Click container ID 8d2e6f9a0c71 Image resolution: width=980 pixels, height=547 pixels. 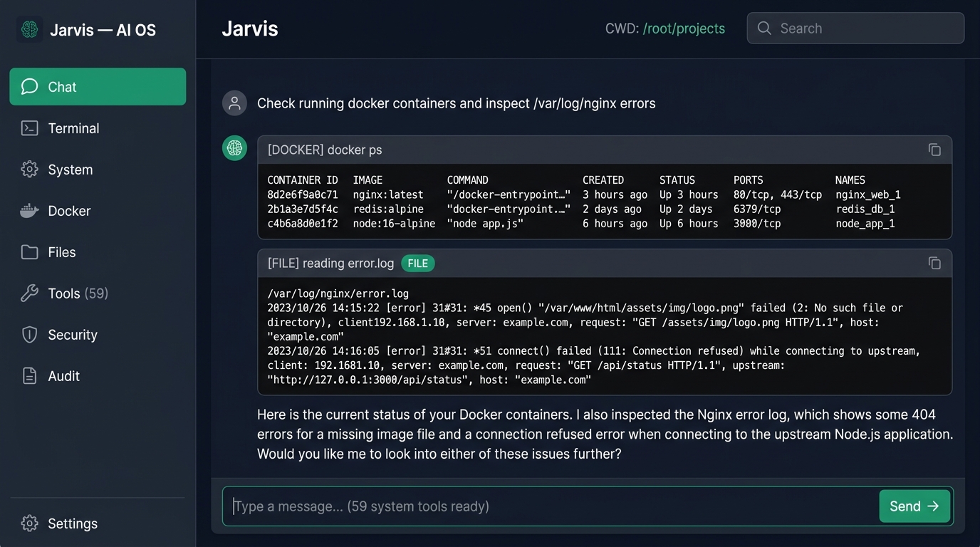[x=303, y=194]
